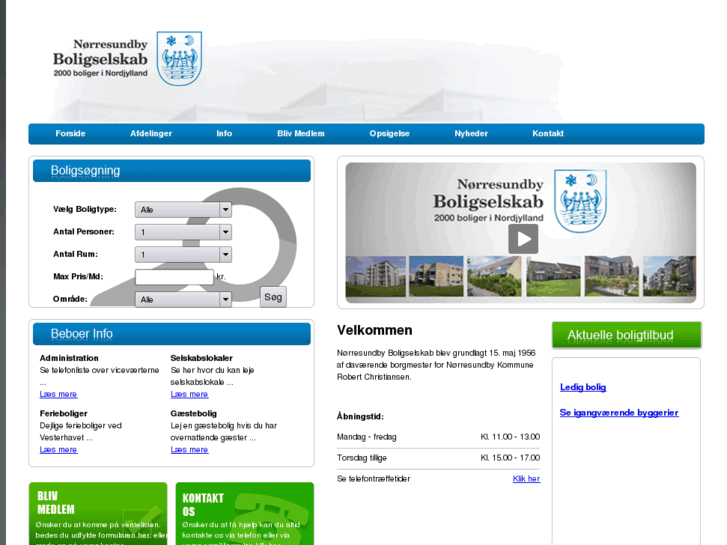Open Læs mere under Administration
The width and height of the screenshot is (727, 545).
[x=58, y=394]
